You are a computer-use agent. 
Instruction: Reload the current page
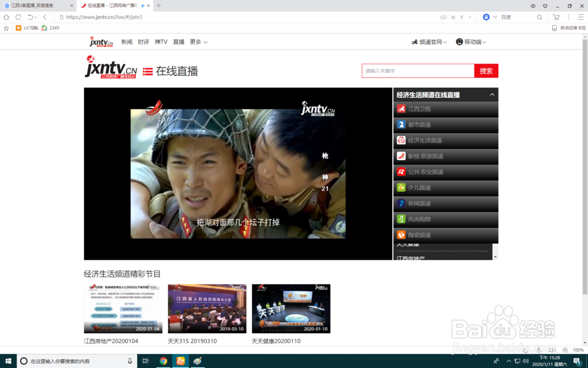pyautogui.click(x=18, y=17)
